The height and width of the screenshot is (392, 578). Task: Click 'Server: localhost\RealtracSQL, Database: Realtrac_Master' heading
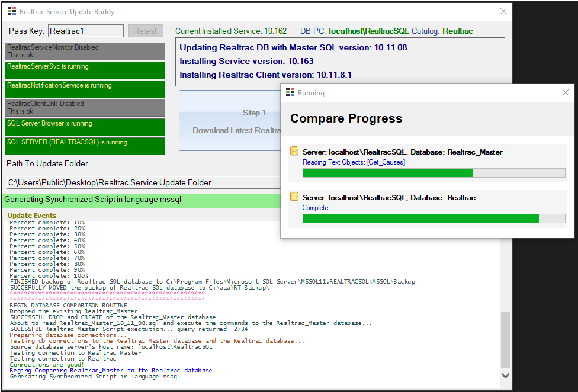[x=403, y=152]
